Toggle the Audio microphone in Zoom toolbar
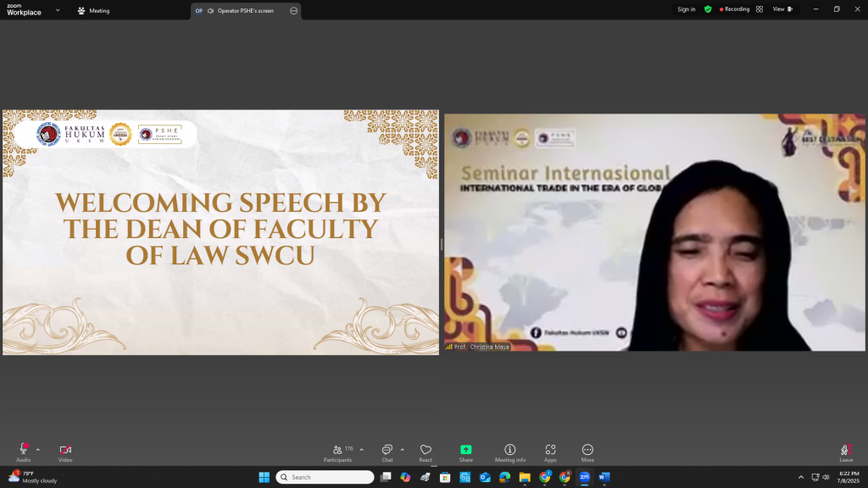Viewport: 868px width, 488px height. point(23,450)
